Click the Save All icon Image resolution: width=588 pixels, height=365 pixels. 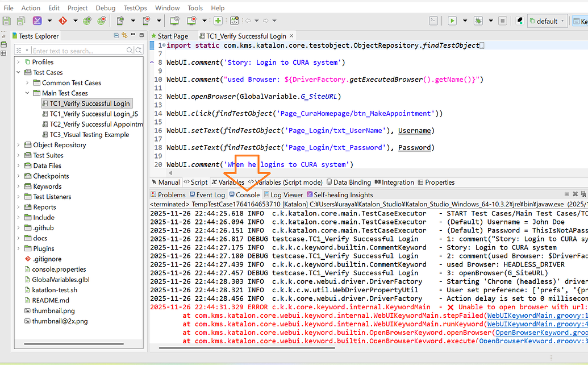[21, 20]
